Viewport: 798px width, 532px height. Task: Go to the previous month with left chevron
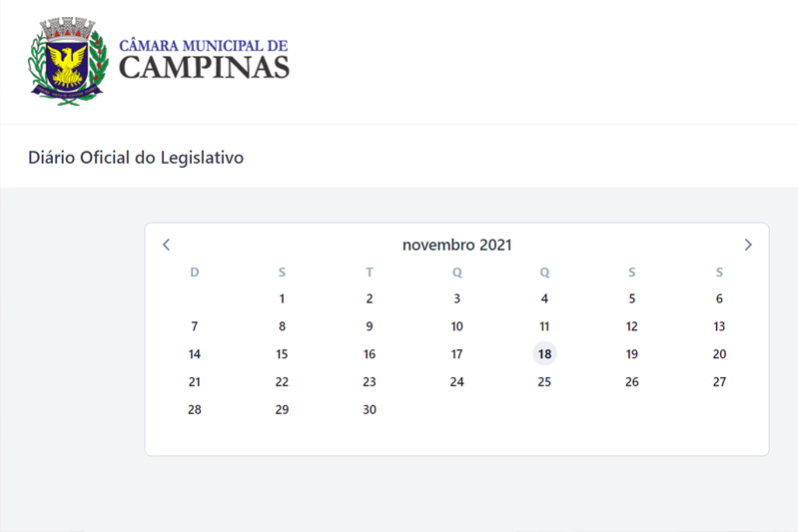pos(166,245)
